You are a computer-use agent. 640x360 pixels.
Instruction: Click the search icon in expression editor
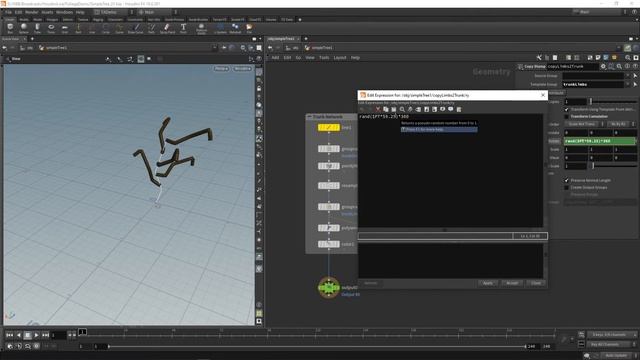[402, 109]
